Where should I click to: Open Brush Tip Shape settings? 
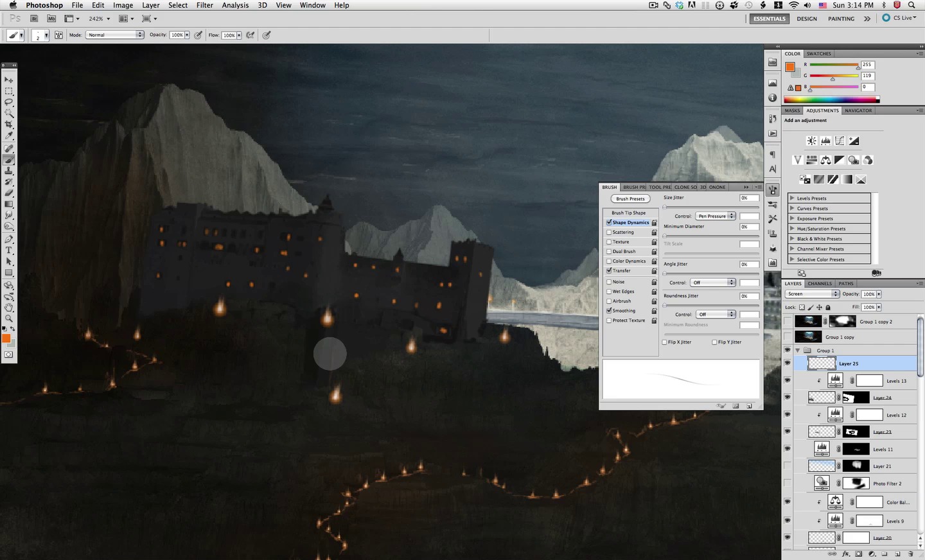629,213
